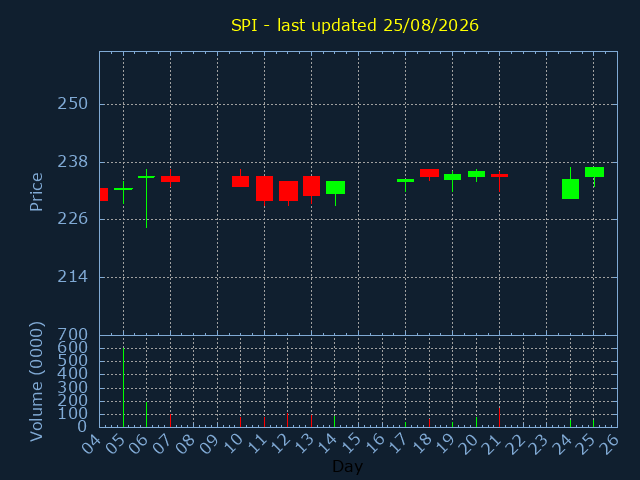The width and height of the screenshot is (640, 480).
Task: Click the Day axis title
Action: click(x=347, y=467)
